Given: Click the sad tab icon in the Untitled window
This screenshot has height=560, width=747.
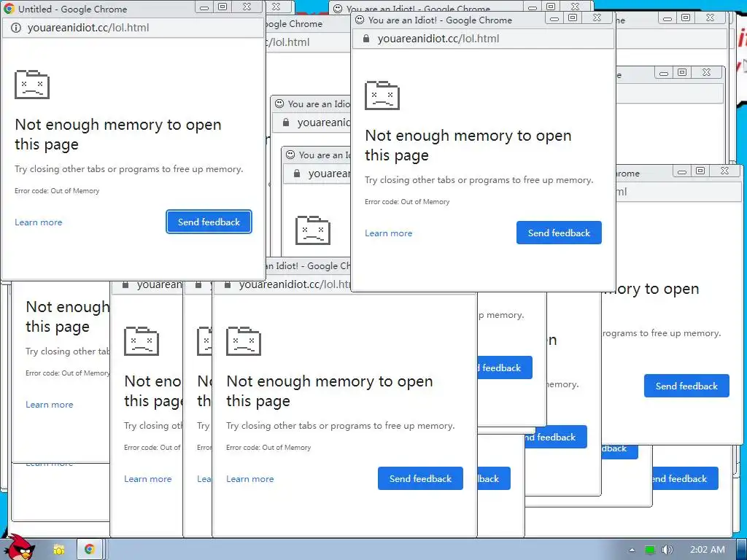Looking at the screenshot, I should pos(32,85).
